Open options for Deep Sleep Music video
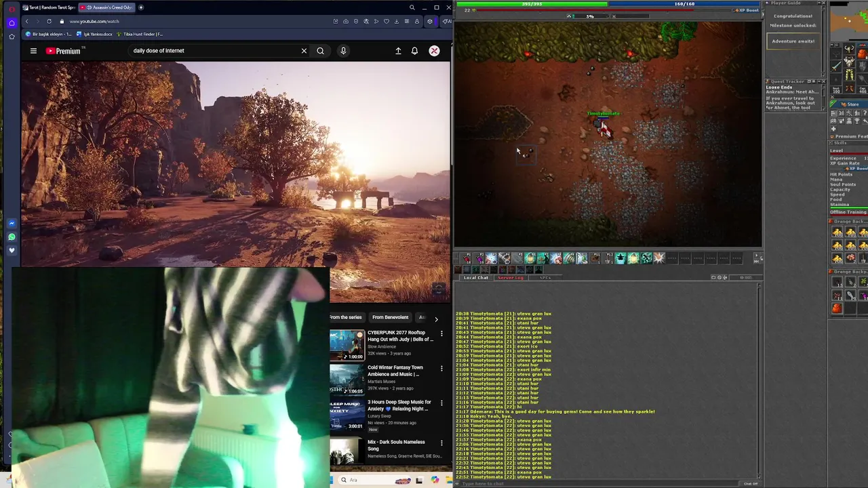Screen dimensions: 868x488 441,403
